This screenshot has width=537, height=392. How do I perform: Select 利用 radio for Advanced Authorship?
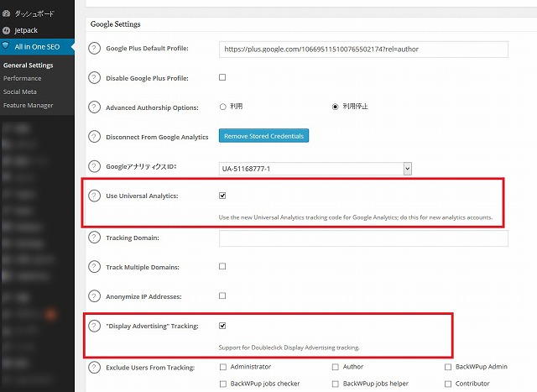click(x=222, y=107)
